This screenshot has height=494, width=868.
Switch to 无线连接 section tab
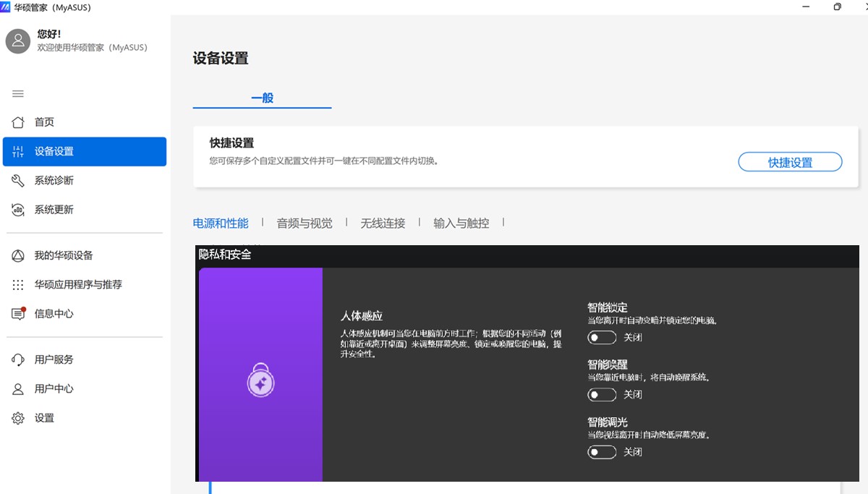point(383,223)
